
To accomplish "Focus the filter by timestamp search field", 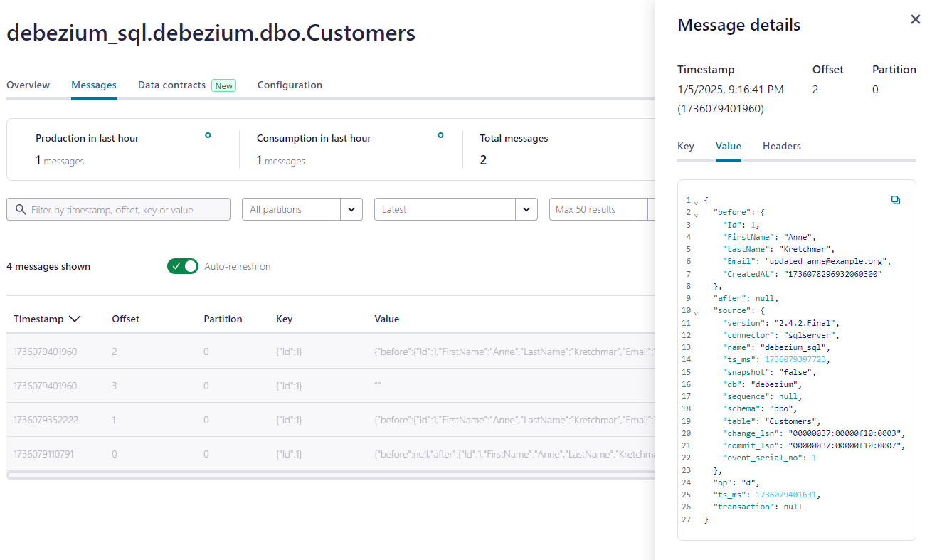I will coord(119,209).
